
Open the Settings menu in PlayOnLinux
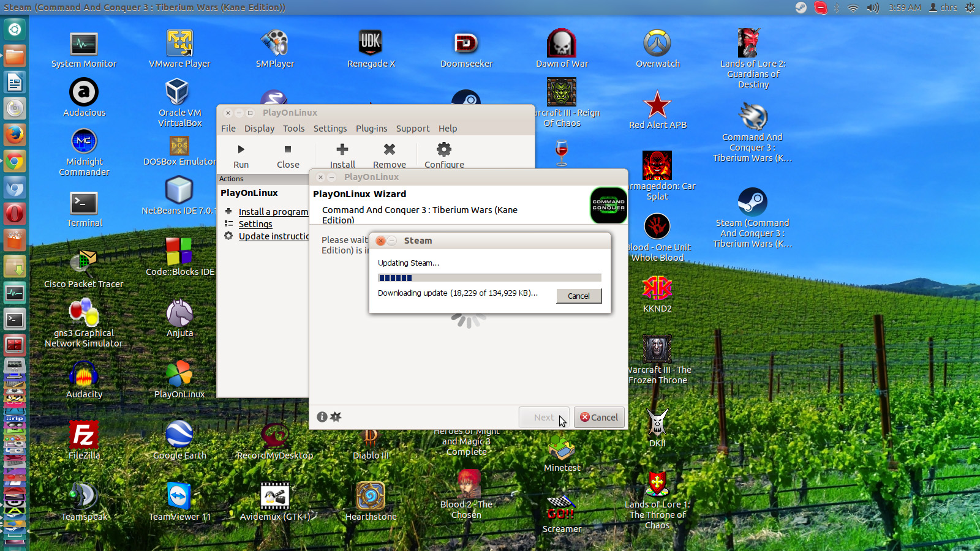[x=330, y=129]
